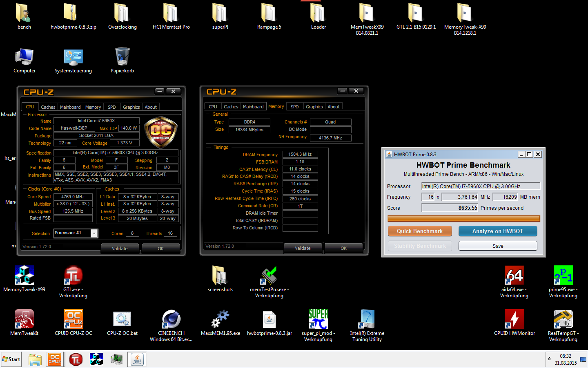This screenshot has height=368, width=588.
Task: Launch MemTweakIt desktop icon
Action: tap(24, 323)
